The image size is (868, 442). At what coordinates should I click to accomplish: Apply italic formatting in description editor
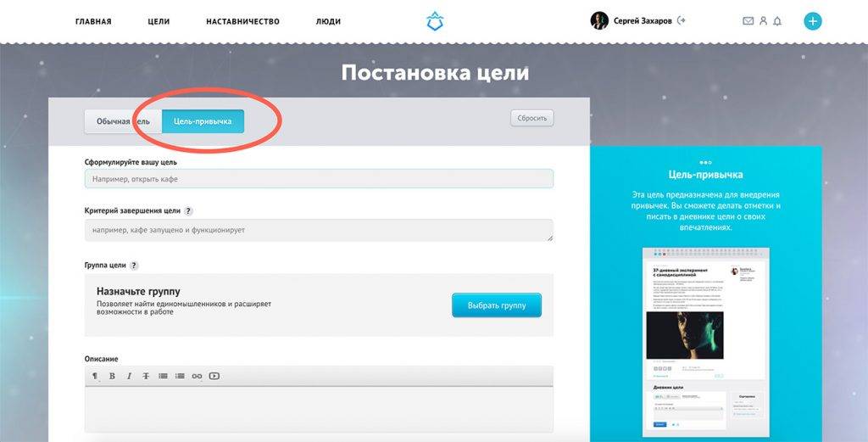pos(129,376)
